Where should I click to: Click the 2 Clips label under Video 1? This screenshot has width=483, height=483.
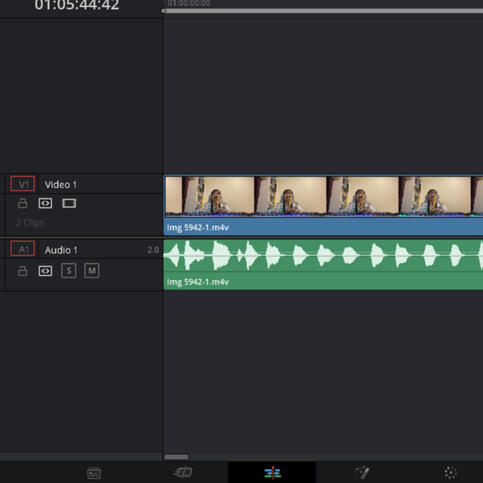point(30,223)
